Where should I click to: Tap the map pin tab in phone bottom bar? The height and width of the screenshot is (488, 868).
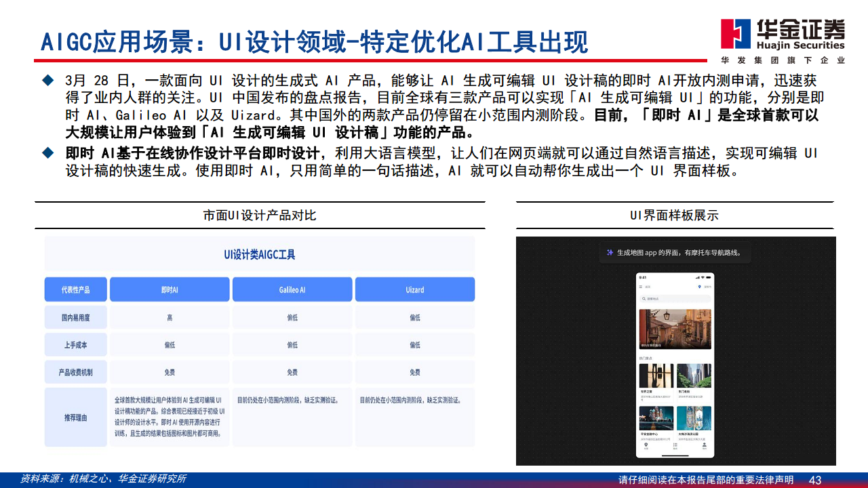[646, 445]
